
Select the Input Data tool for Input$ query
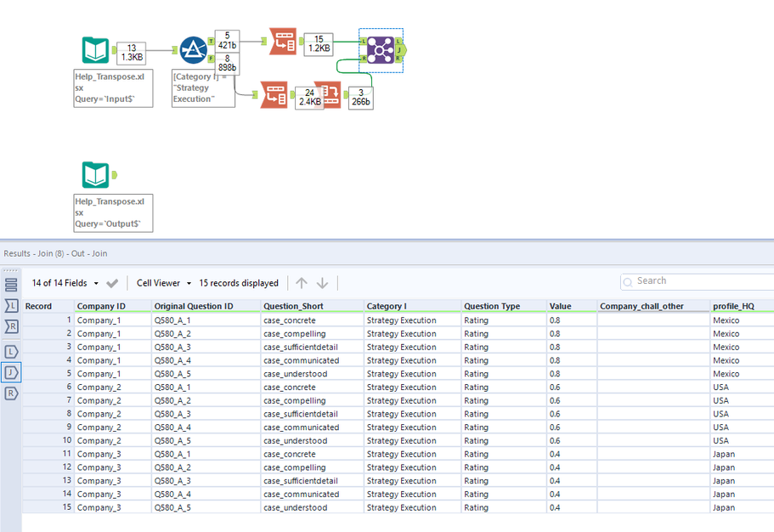95,50
